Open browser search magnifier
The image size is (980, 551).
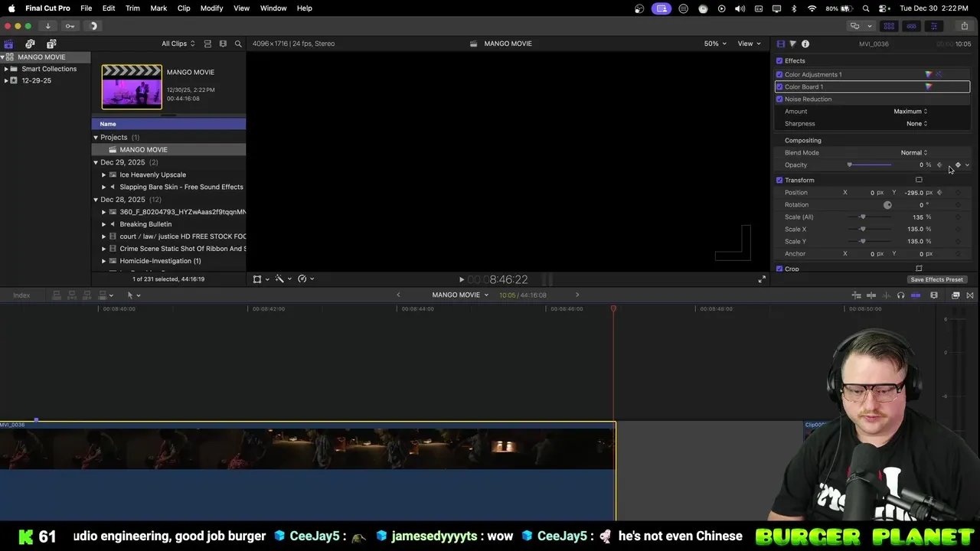tap(238, 44)
